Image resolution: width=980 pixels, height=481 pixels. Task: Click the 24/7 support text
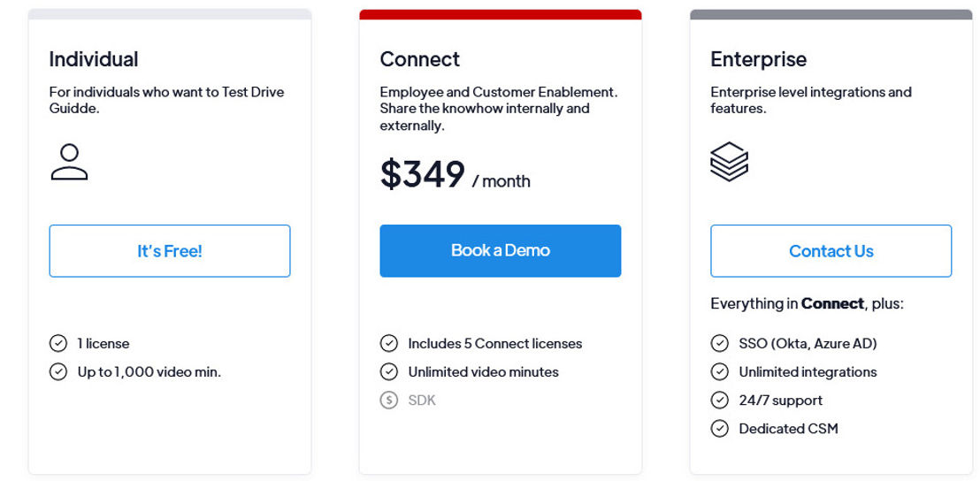[x=781, y=401]
